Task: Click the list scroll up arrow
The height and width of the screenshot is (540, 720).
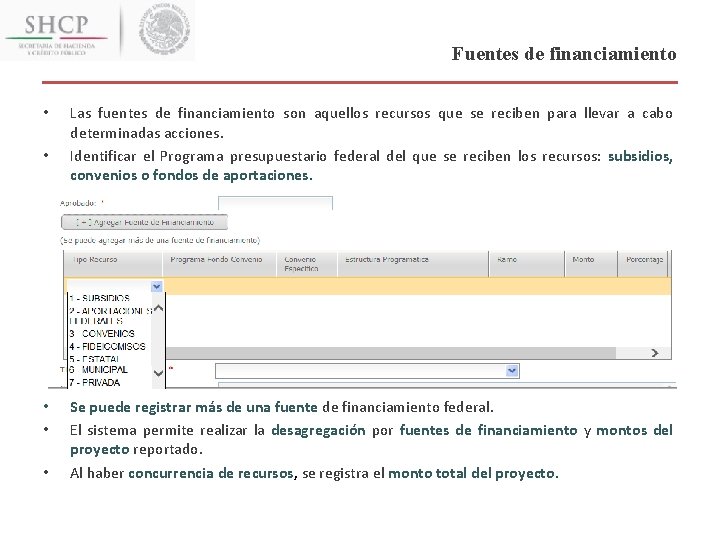Action: coord(158,309)
